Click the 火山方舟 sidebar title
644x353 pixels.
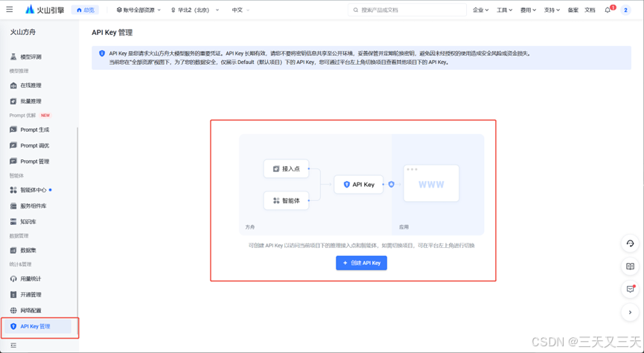(23, 32)
